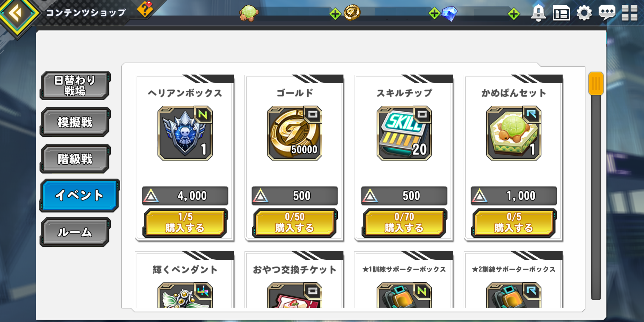Select the 階級戦 shop tab
The image size is (644, 322).
[75, 159]
